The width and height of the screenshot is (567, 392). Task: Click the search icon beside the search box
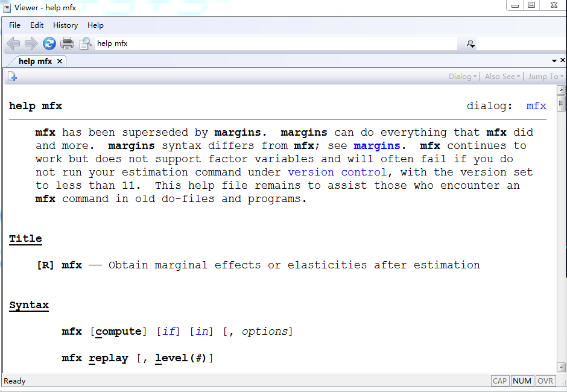[x=470, y=44]
